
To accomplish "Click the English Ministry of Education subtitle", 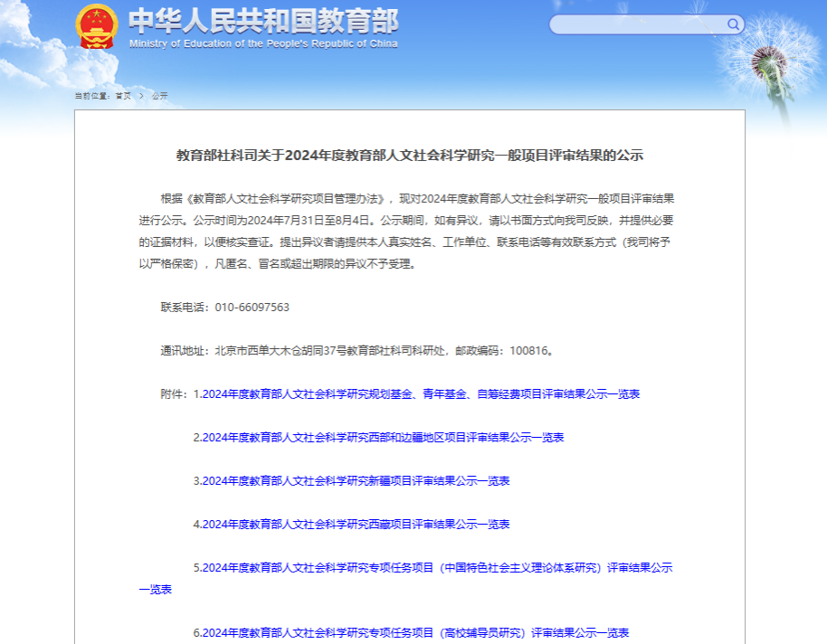I will [x=262, y=43].
